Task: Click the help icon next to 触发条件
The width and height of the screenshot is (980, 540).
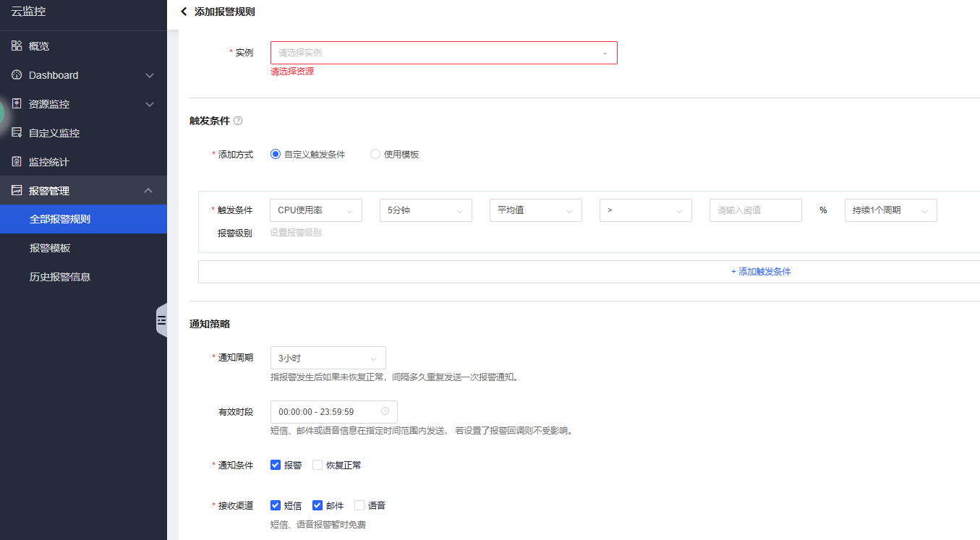Action: pyautogui.click(x=238, y=121)
